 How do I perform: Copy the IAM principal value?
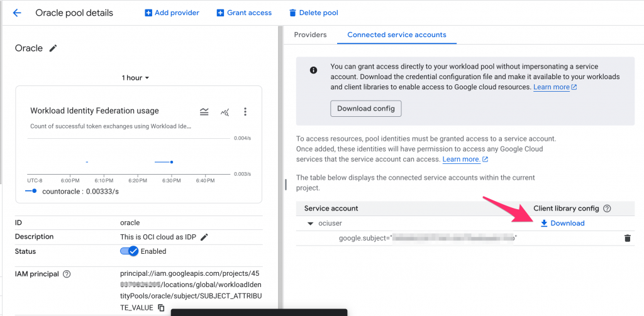(x=162, y=307)
